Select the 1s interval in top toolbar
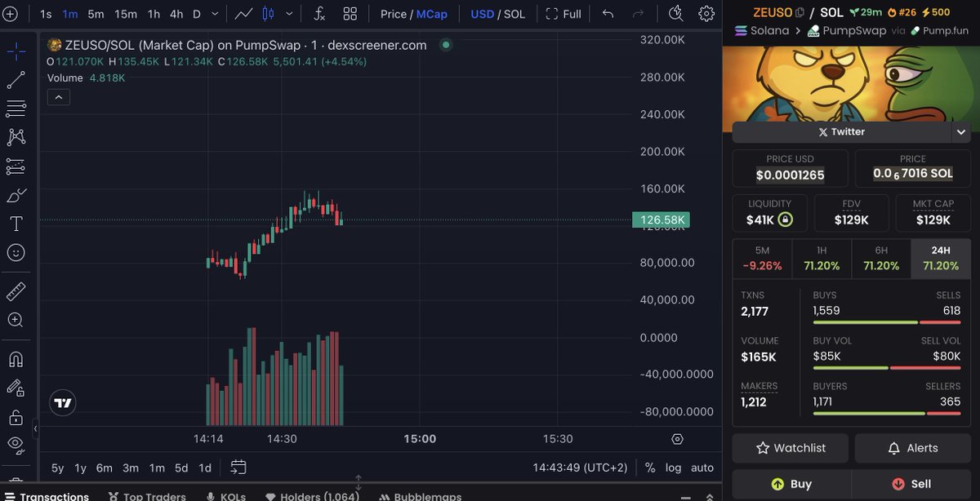Screen dimensions: 980x501 (46, 14)
